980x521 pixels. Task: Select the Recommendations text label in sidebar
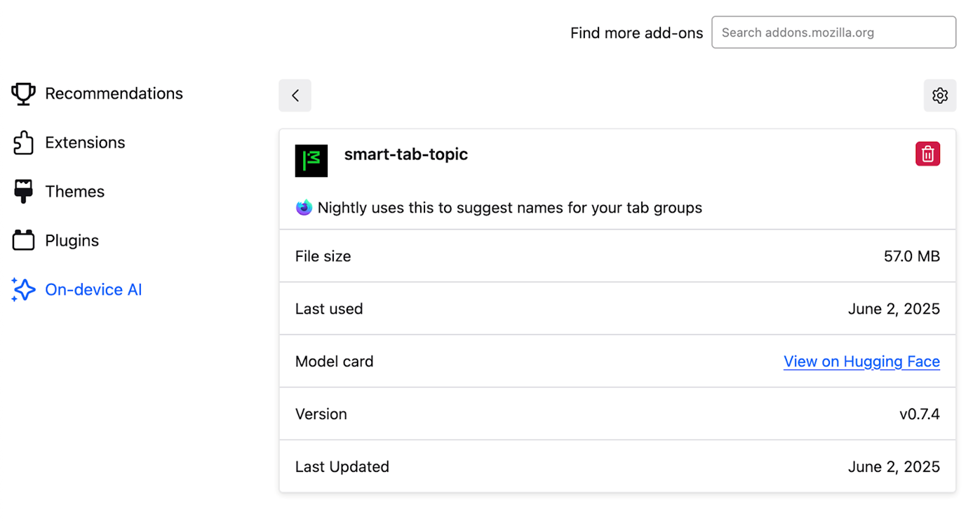(x=114, y=94)
